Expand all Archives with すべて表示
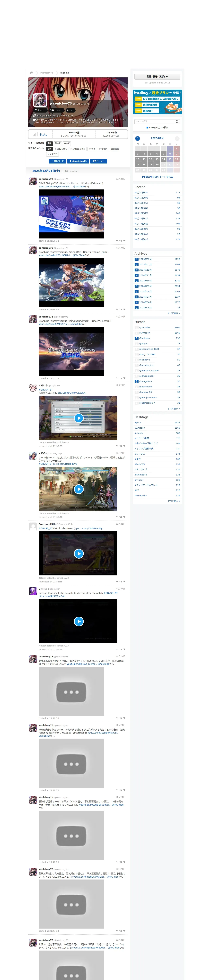Image resolution: width=210 pixels, height=980 pixels. [174, 313]
